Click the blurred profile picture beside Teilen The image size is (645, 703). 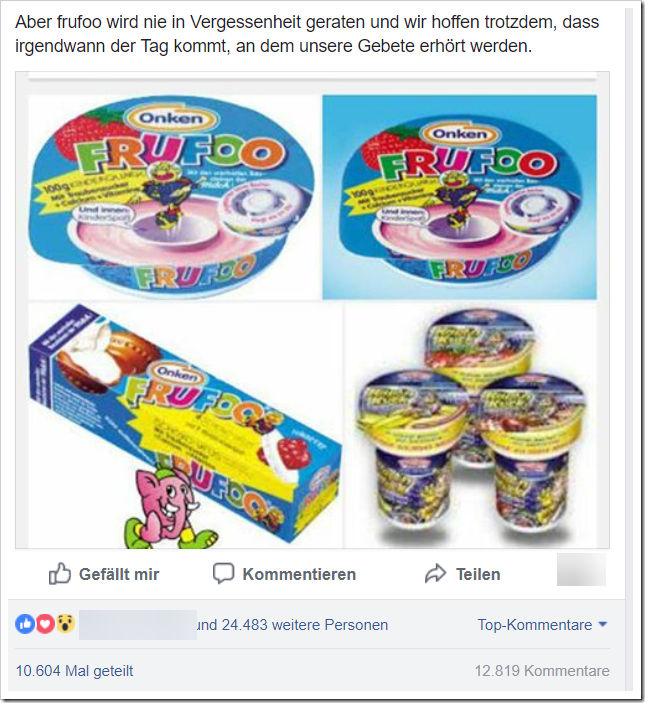[x=581, y=569]
